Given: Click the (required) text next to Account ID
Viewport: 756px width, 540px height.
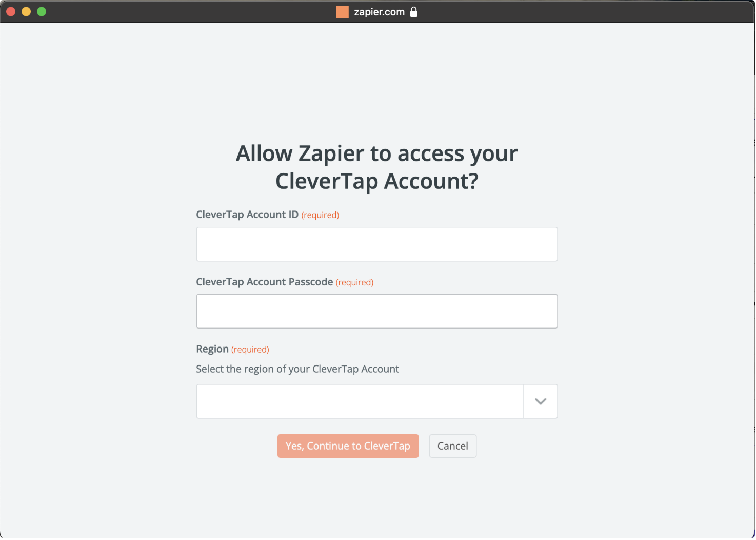Looking at the screenshot, I should pyautogui.click(x=320, y=215).
